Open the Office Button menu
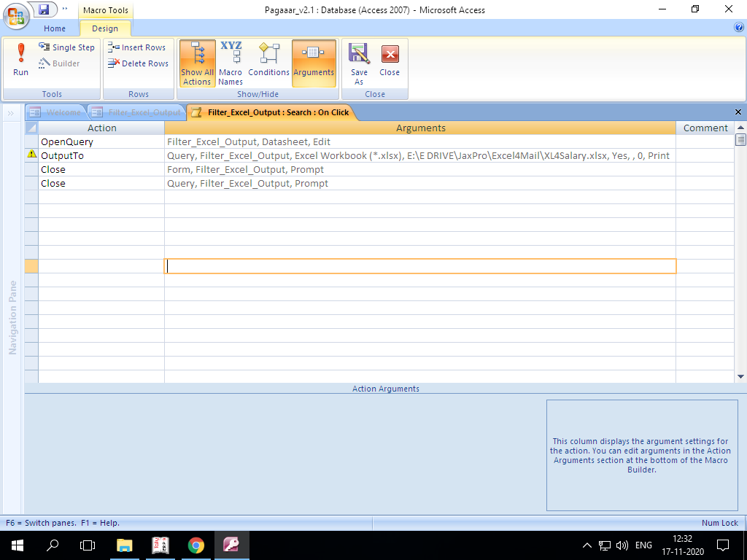This screenshot has width=747, height=560. (16, 15)
